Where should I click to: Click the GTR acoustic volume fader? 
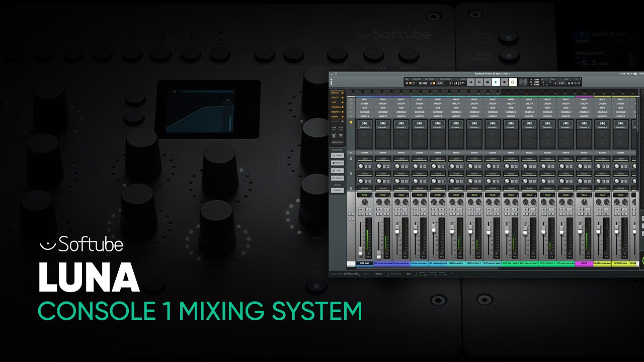(452, 230)
